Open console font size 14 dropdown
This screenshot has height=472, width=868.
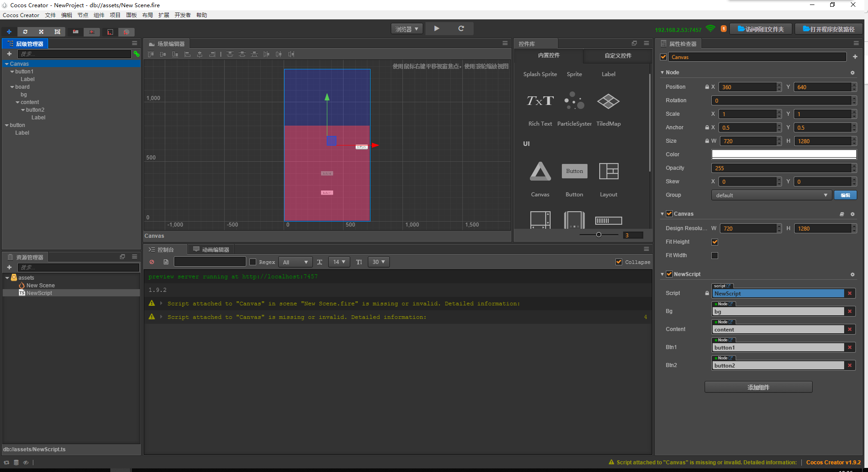(339, 262)
